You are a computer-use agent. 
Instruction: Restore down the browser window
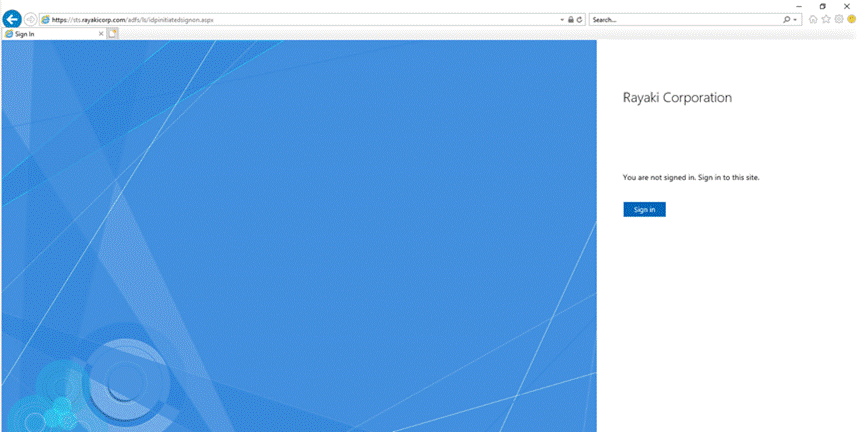point(822,6)
